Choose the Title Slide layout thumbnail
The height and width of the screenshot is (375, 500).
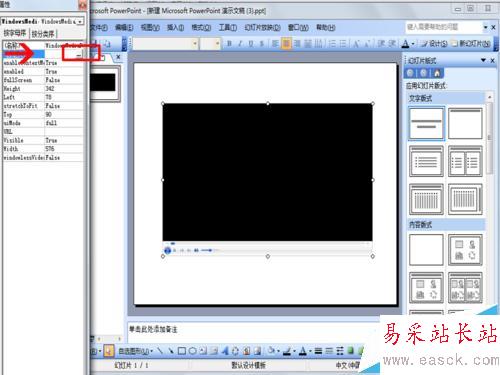coord(426,123)
